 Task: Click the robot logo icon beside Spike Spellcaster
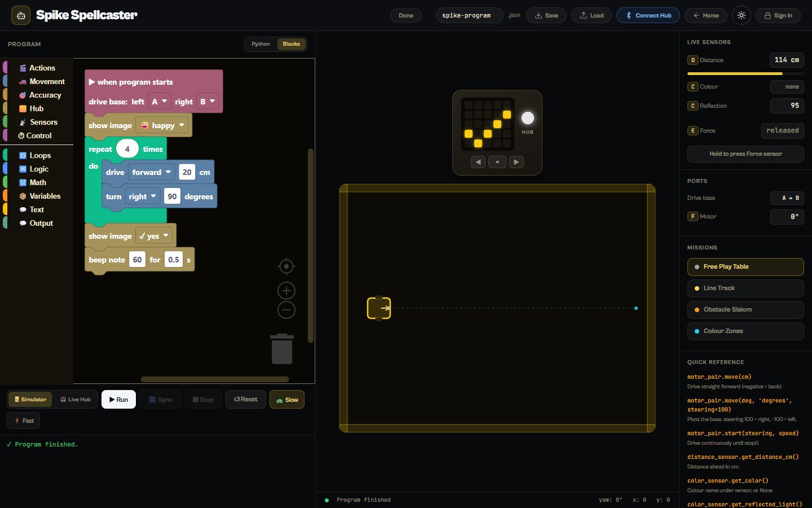tap(21, 15)
